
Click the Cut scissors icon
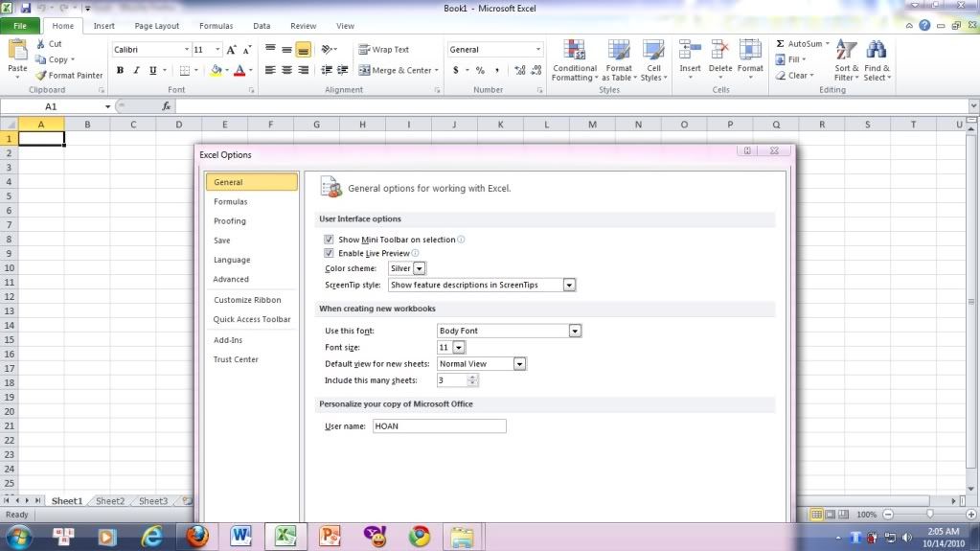coord(40,44)
